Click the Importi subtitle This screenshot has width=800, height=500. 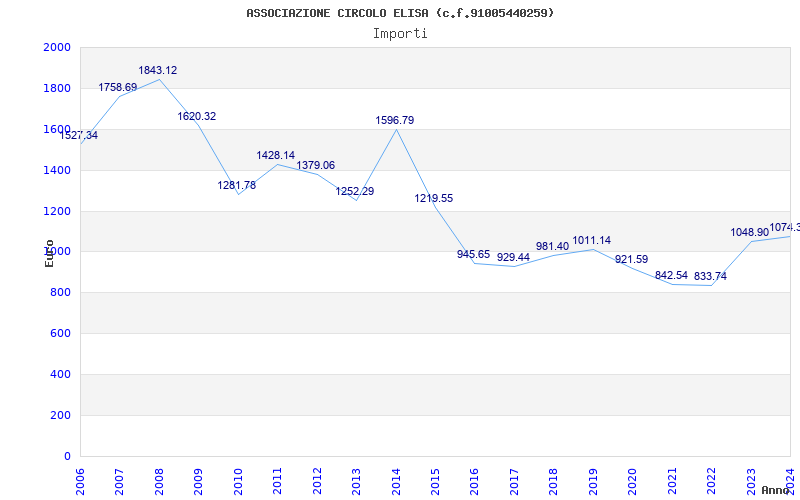click(400, 34)
